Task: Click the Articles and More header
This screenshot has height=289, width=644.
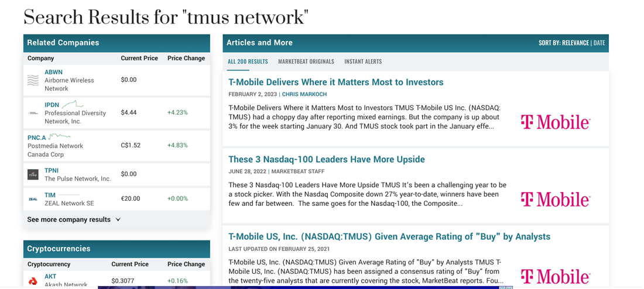Action: [259, 43]
